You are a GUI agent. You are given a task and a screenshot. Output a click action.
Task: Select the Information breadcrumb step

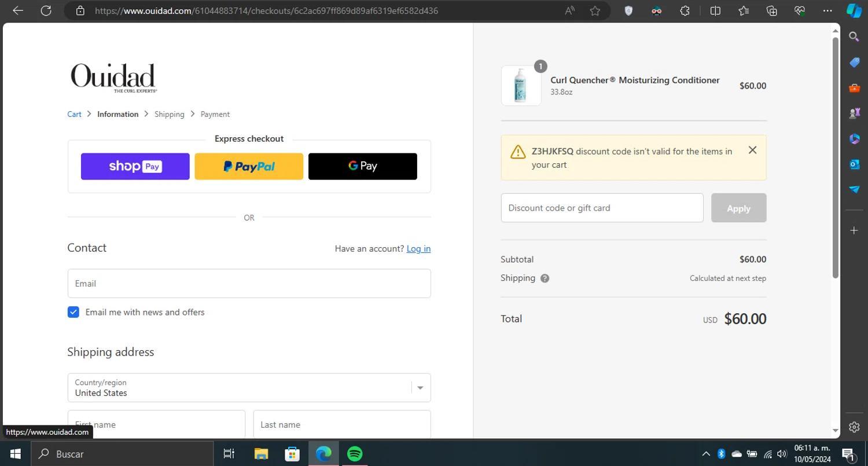click(x=117, y=114)
